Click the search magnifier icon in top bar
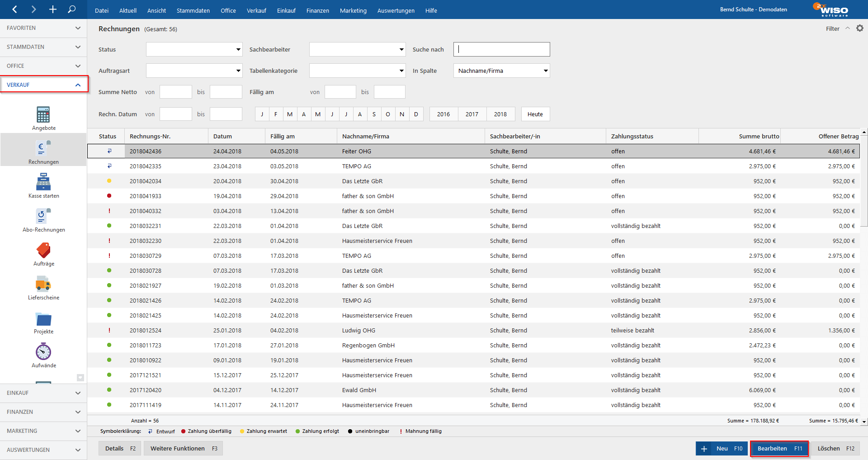The height and width of the screenshot is (460, 868). [x=71, y=9]
